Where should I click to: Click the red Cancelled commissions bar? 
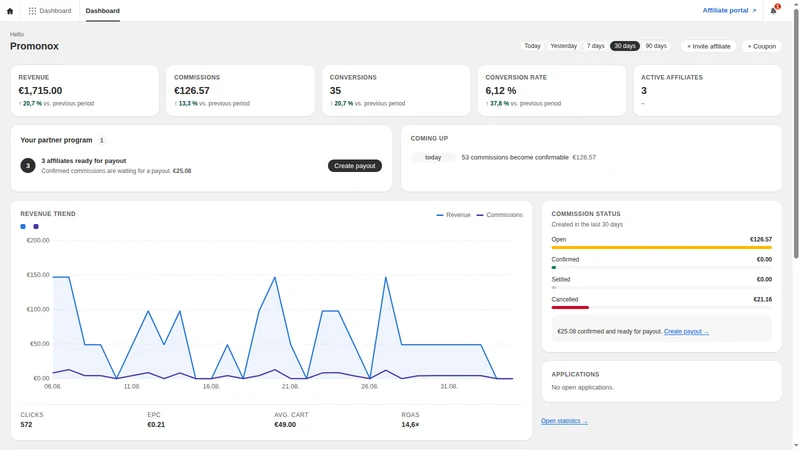click(x=570, y=308)
